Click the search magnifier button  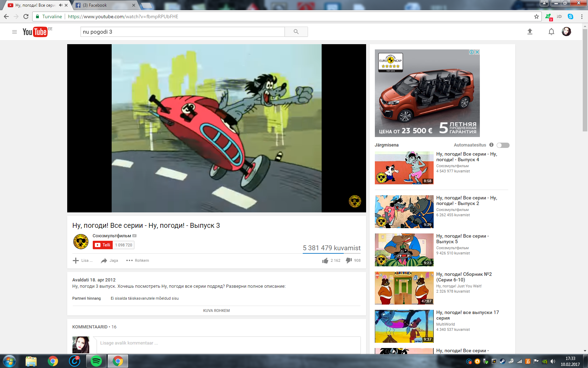(x=296, y=32)
